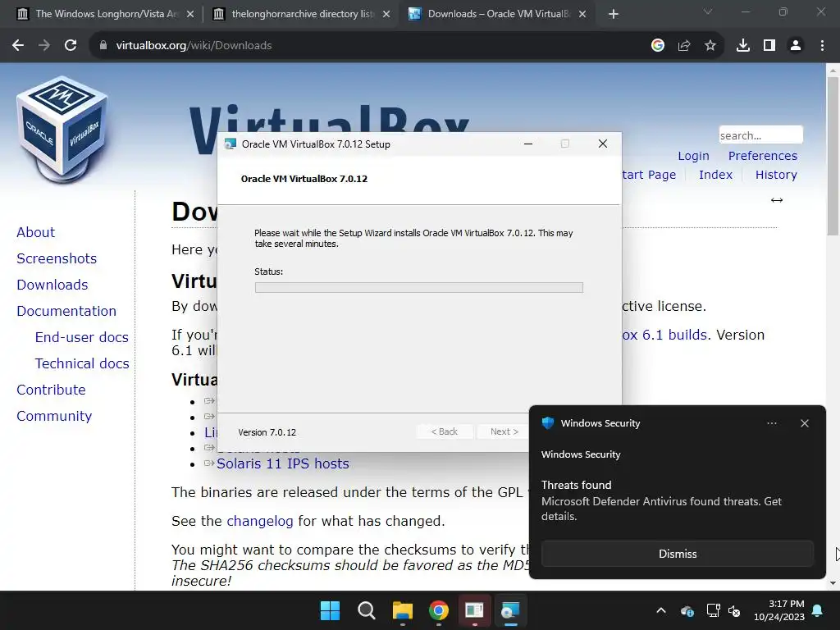Open the Community sidebar link

(54, 416)
